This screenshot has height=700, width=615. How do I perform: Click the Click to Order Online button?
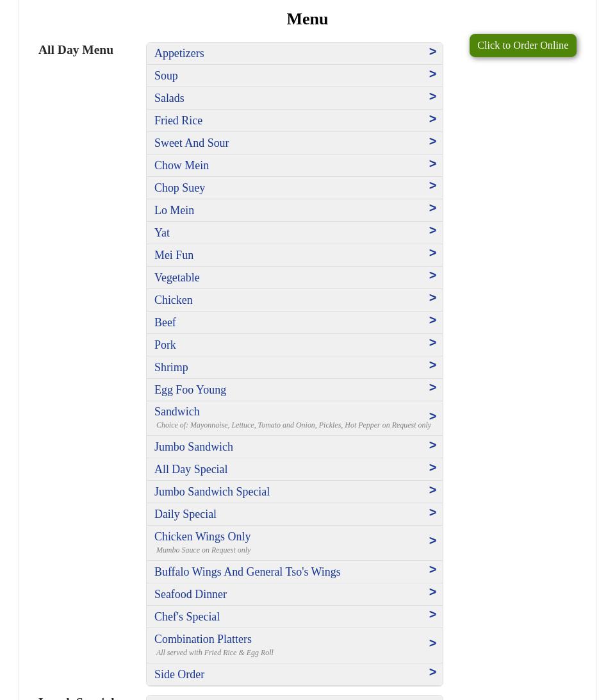(x=522, y=46)
